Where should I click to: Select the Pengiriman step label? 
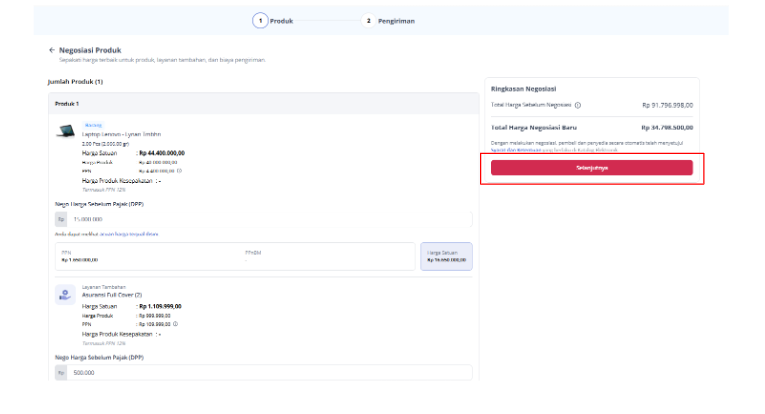click(396, 21)
